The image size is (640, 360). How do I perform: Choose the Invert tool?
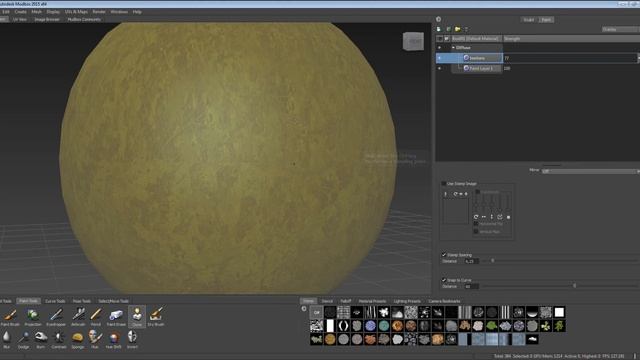(x=132, y=340)
